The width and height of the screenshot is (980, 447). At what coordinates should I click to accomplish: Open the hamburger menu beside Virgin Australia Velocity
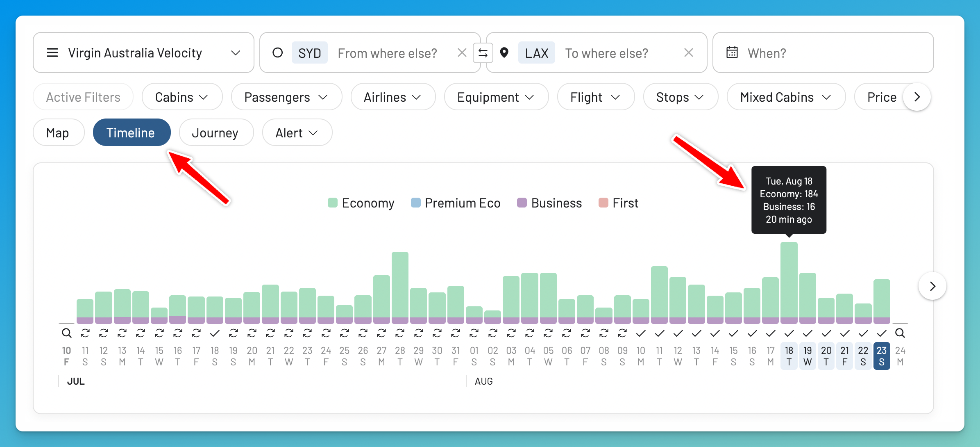pyautogui.click(x=52, y=53)
